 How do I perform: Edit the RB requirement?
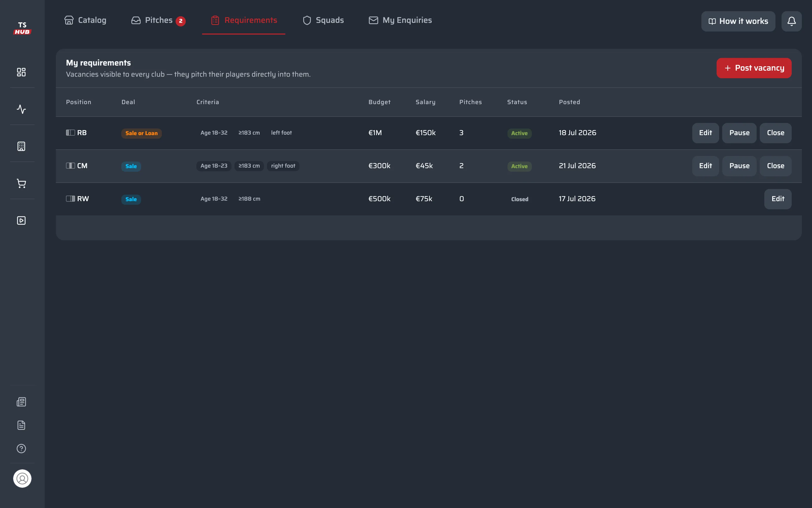[705, 133]
